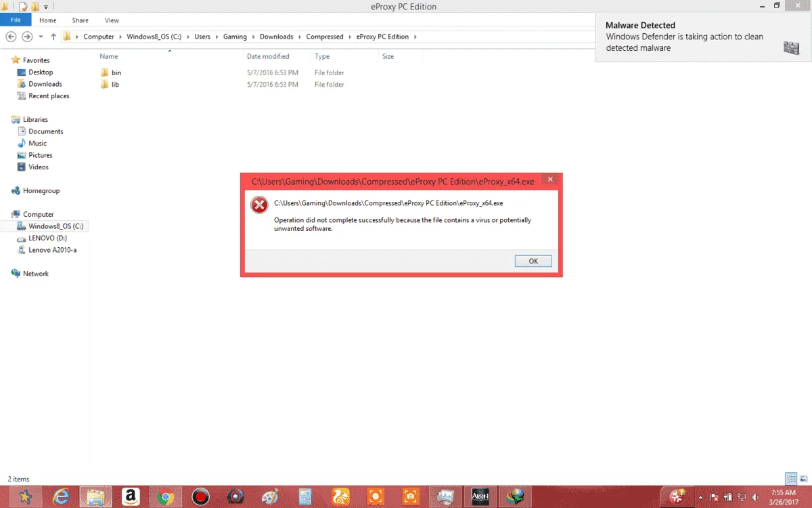Open Action Center flag in system tray
The width and height of the screenshot is (812, 508).
click(x=716, y=497)
